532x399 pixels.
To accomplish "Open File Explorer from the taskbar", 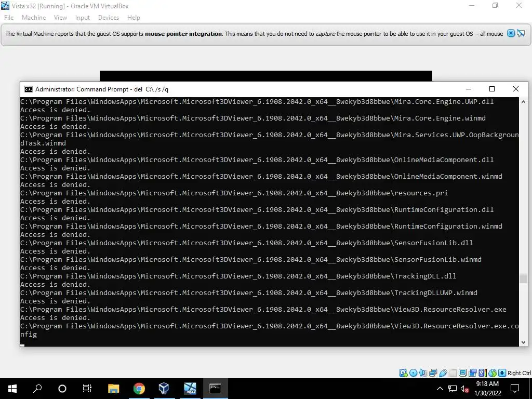I will coord(113,389).
